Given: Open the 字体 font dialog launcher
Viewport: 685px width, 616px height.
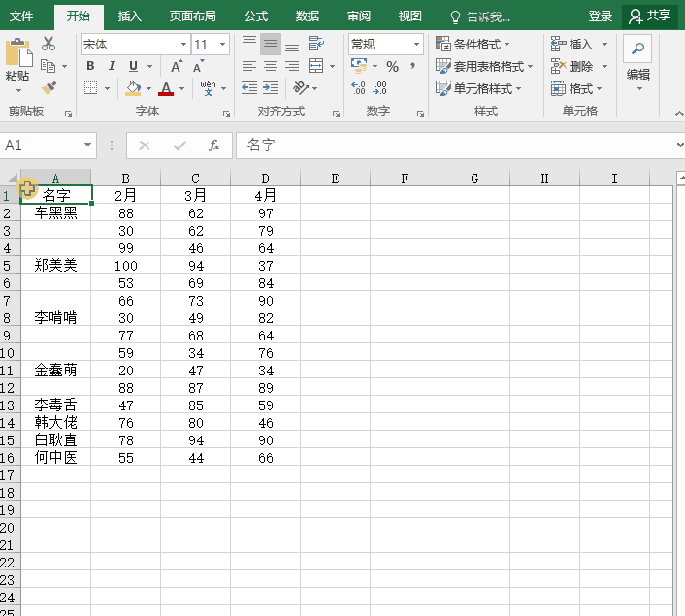Looking at the screenshot, I should [226, 114].
